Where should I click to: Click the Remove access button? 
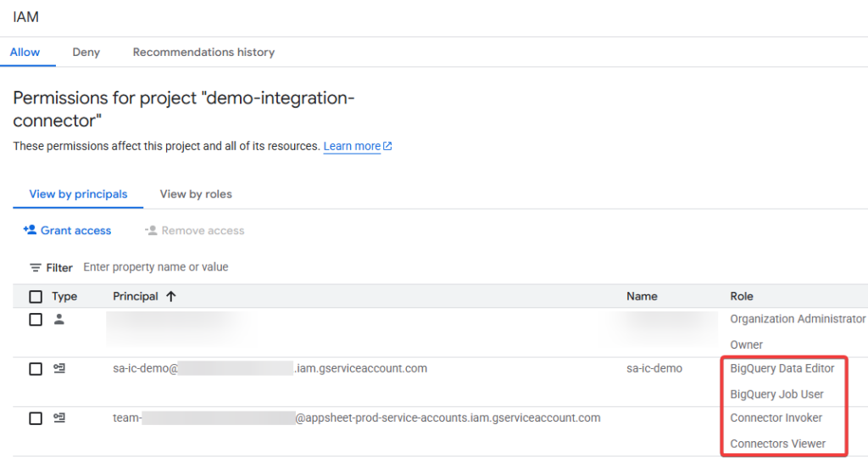pos(194,230)
